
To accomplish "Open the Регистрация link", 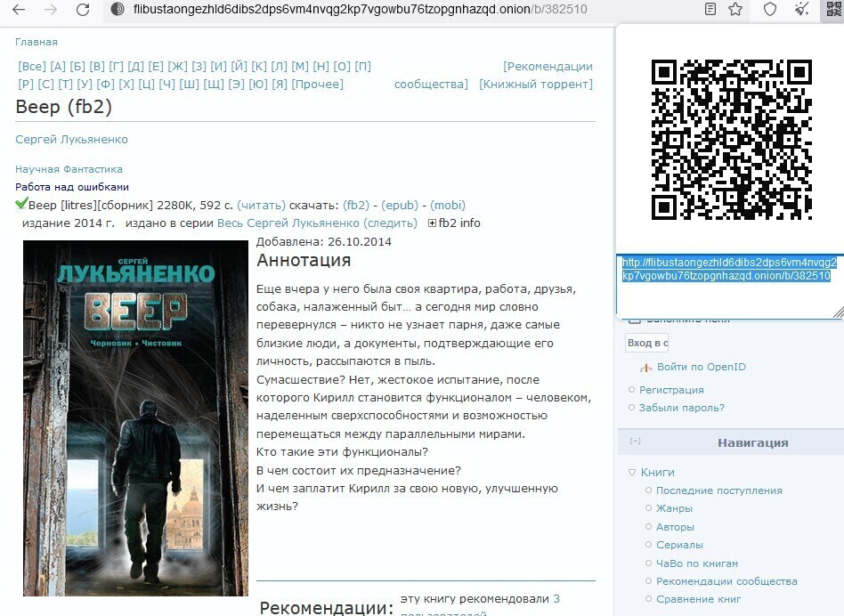I will pos(671,390).
